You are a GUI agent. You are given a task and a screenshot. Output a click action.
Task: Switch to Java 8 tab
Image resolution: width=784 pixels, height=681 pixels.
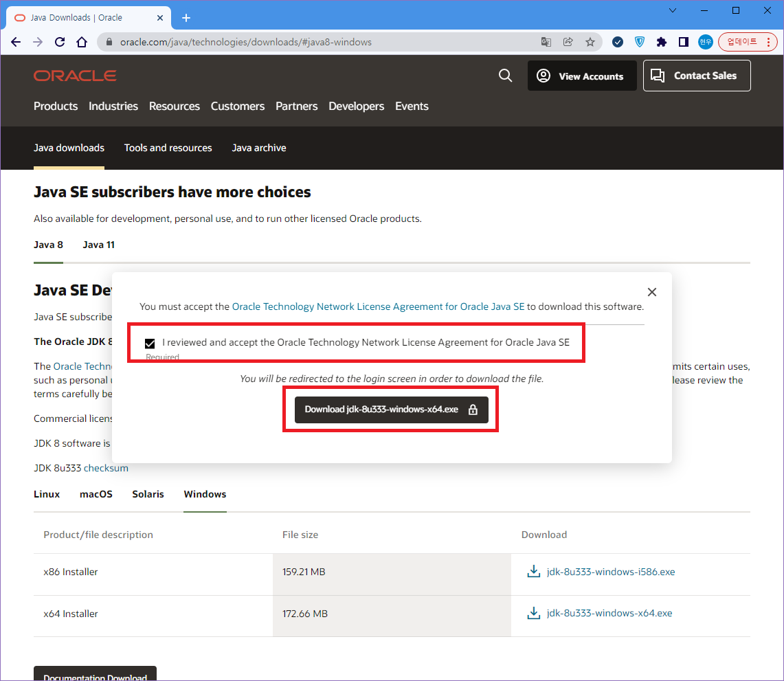pos(48,245)
